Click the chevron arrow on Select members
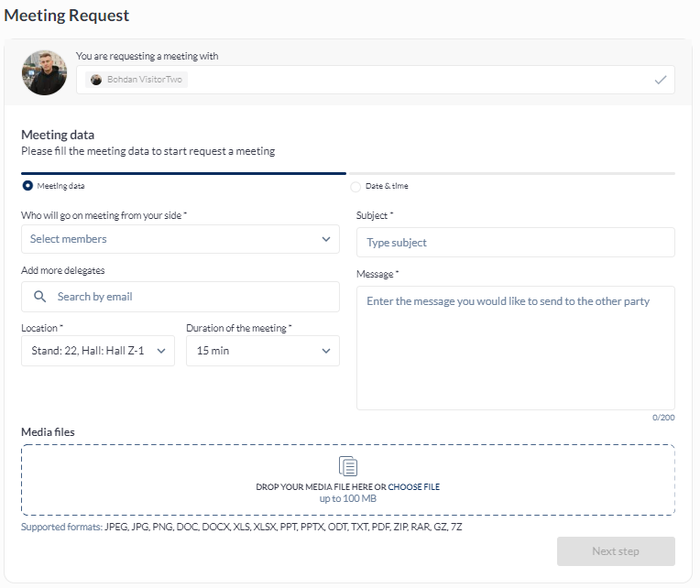This screenshot has width=700, height=588. (326, 239)
